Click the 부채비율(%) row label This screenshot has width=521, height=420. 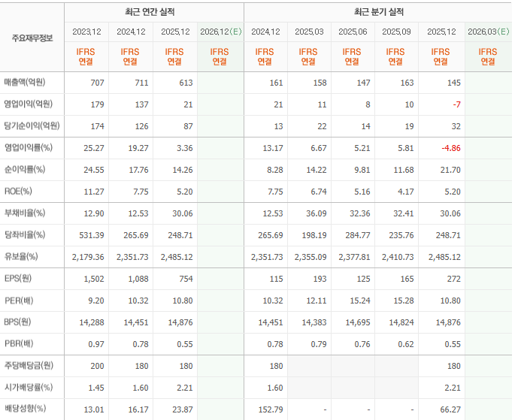click(25, 213)
